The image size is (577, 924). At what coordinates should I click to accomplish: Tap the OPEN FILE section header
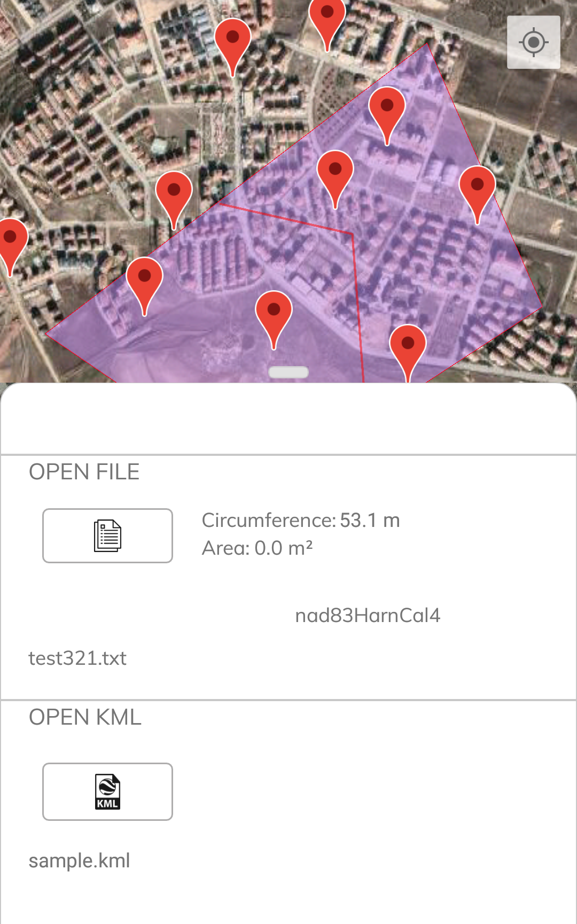tap(84, 472)
